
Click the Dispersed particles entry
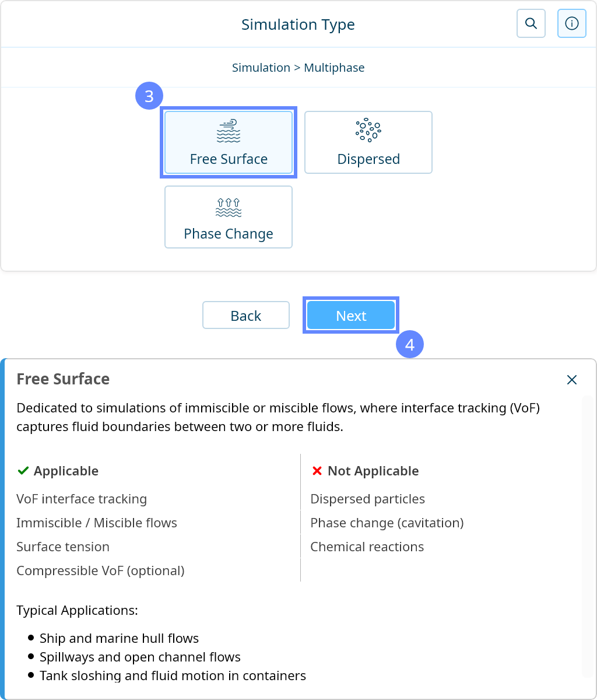point(367,499)
